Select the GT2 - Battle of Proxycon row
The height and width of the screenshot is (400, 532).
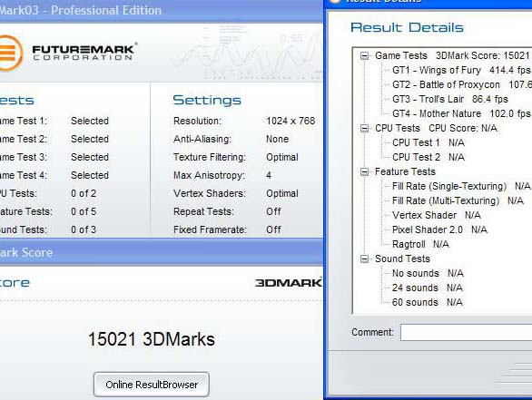pos(462,84)
